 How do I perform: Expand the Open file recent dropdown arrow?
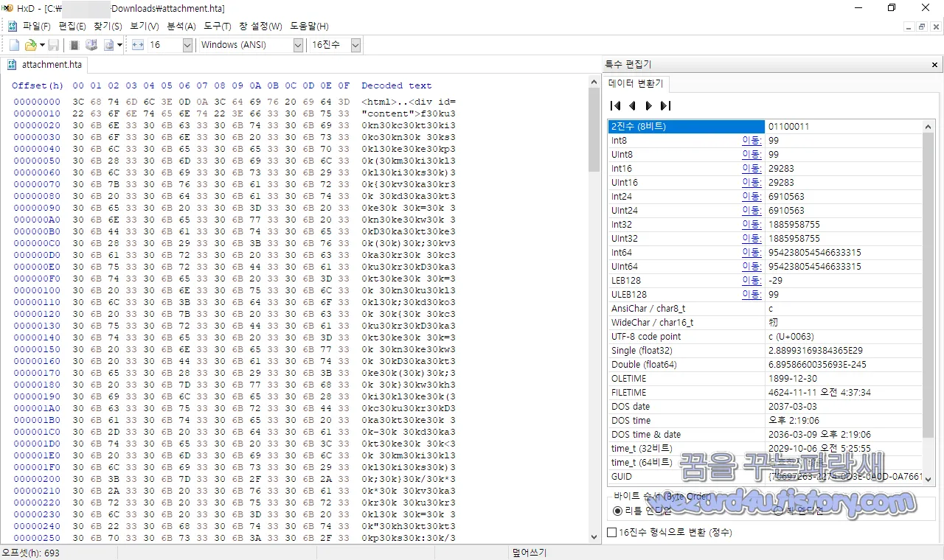click(43, 45)
